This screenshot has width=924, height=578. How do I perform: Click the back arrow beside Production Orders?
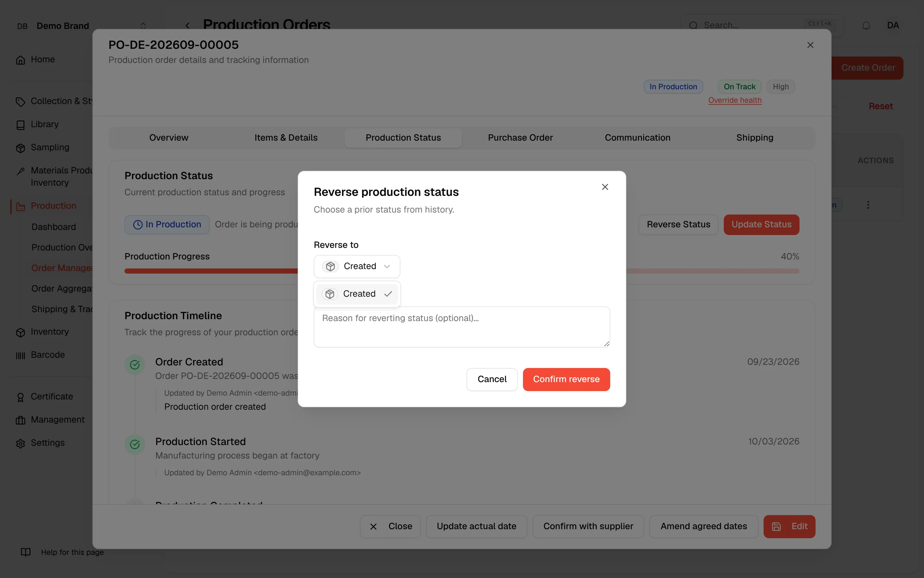pyautogui.click(x=187, y=26)
